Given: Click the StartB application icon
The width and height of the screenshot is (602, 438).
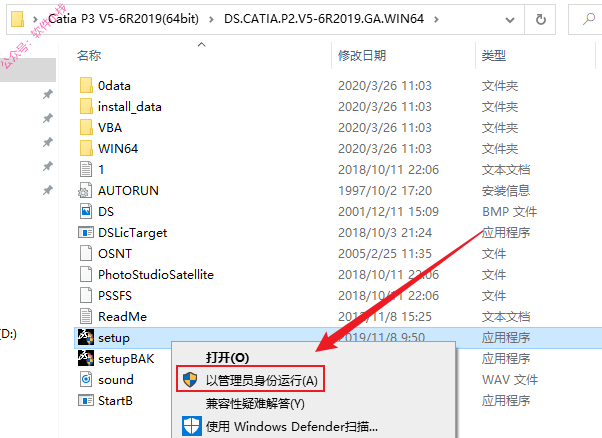Looking at the screenshot, I should pyautogui.click(x=86, y=400).
